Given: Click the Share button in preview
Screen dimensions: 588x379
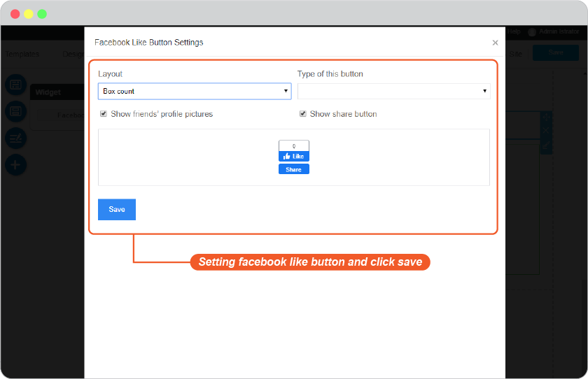Looking at the screenshot, I should coord(293,169).
